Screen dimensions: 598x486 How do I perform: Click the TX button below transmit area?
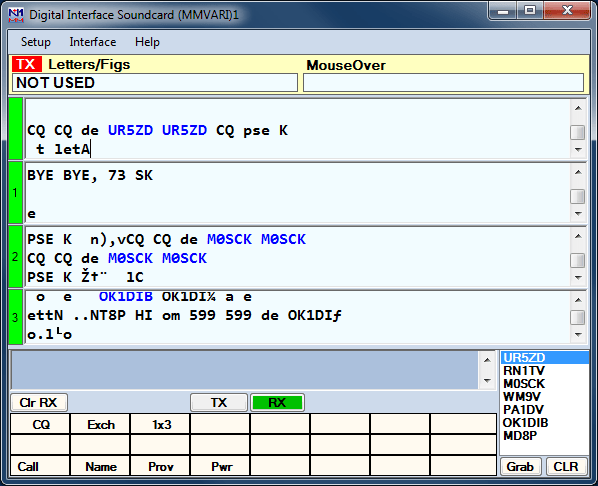click(x=219, y=402)
